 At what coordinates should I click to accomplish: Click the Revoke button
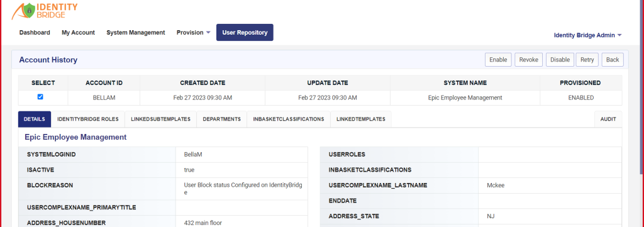tap(528, 60)
